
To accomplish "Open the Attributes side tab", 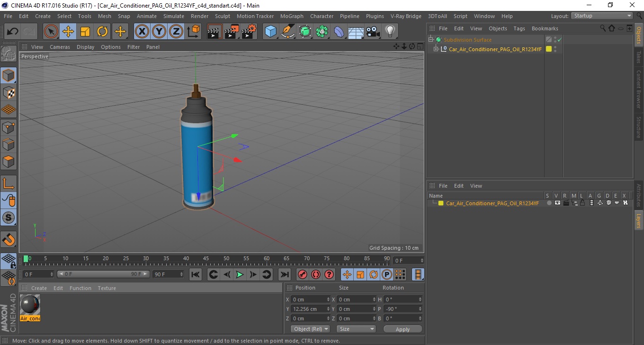I will (639, 195).
